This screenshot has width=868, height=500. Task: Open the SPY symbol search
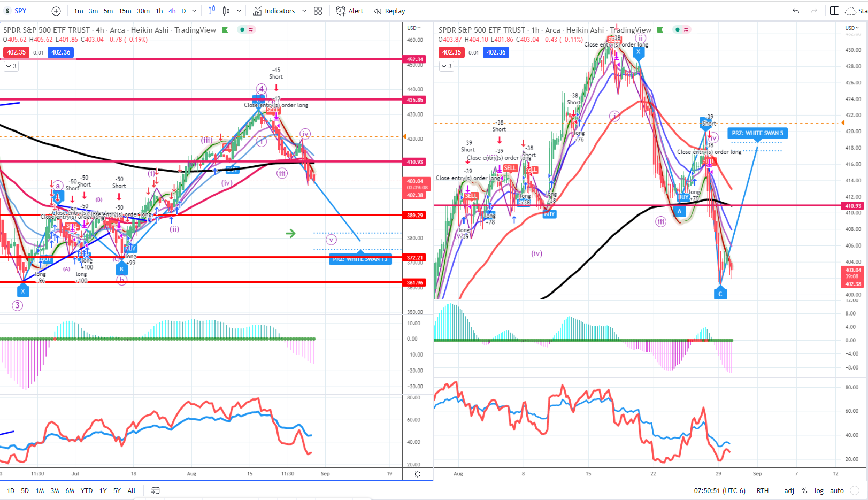[21, 11]
